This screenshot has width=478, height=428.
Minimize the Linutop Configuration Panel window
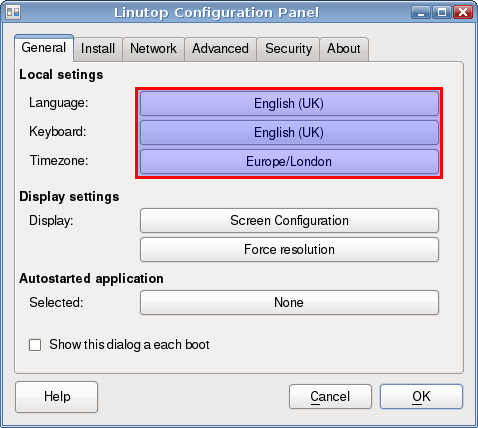point(421,13)
